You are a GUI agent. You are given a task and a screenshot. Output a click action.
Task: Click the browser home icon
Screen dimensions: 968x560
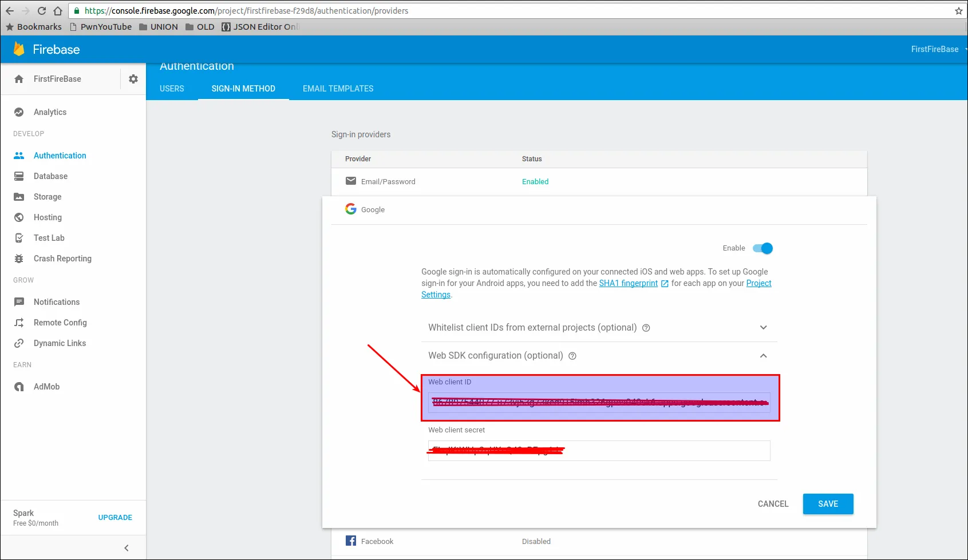(x=58, y=11)
